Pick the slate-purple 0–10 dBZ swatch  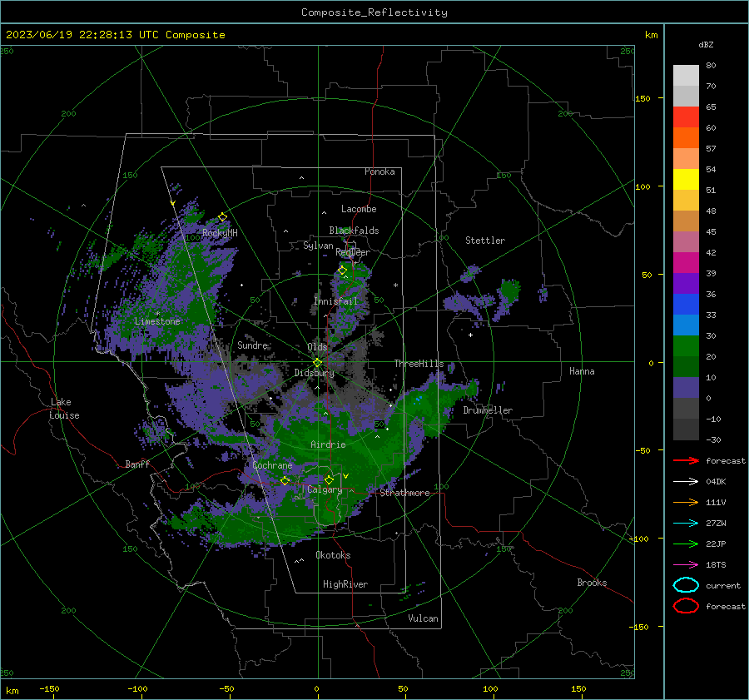[x=686, y=388]
